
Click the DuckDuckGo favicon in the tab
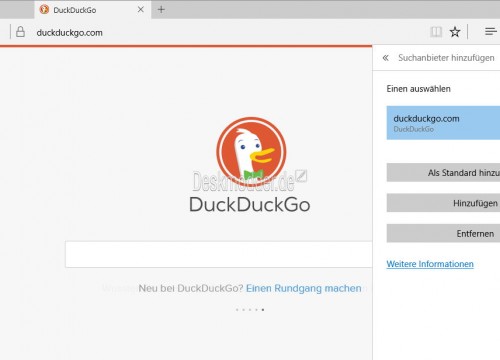(44, 10)
